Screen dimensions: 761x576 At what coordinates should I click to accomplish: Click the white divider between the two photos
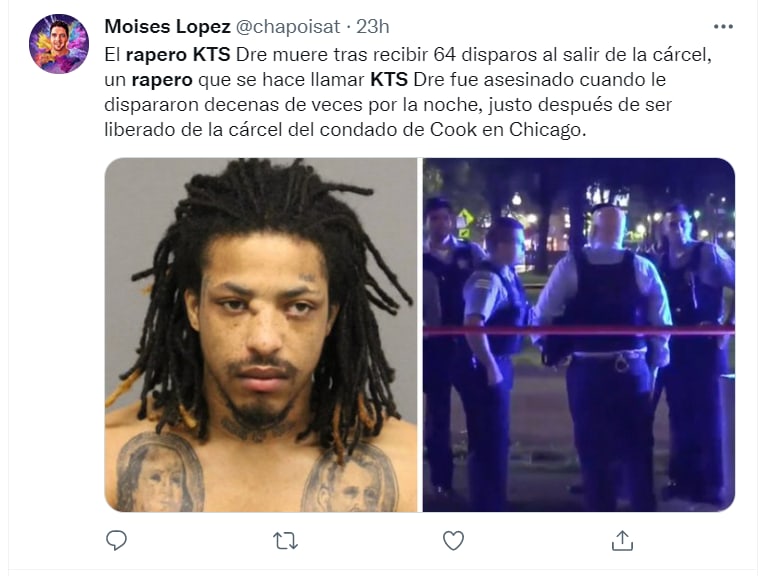point(420,335)
